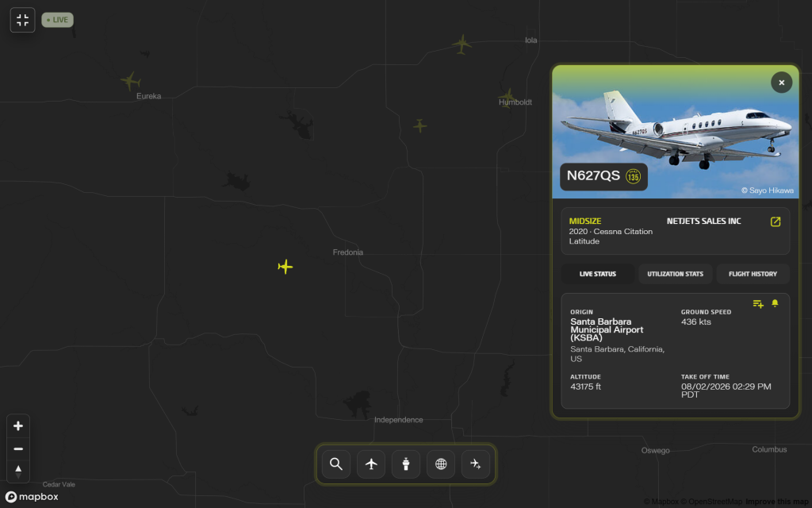Click Cedar Vale label on map
Viewport: 812px width, 508px height.
[59, 485]
